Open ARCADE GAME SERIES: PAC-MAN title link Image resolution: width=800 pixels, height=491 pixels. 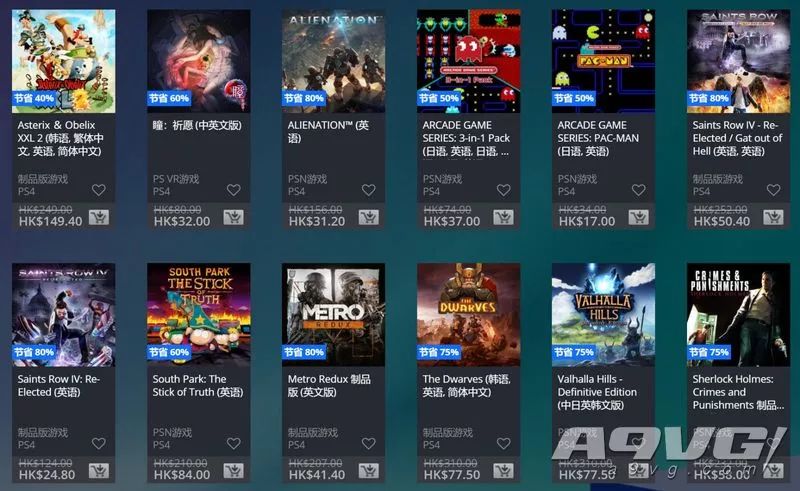598,138
